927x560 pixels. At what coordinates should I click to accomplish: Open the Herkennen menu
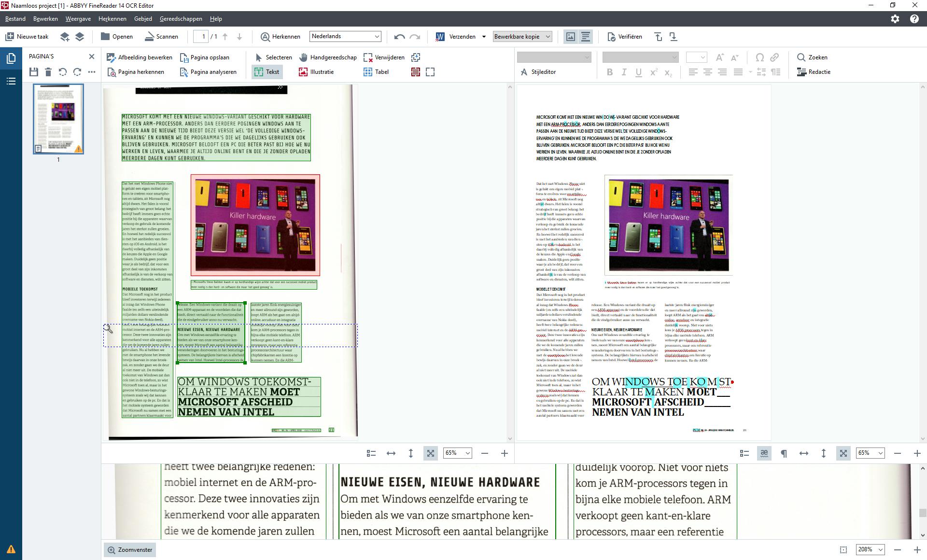pos(112,19)
